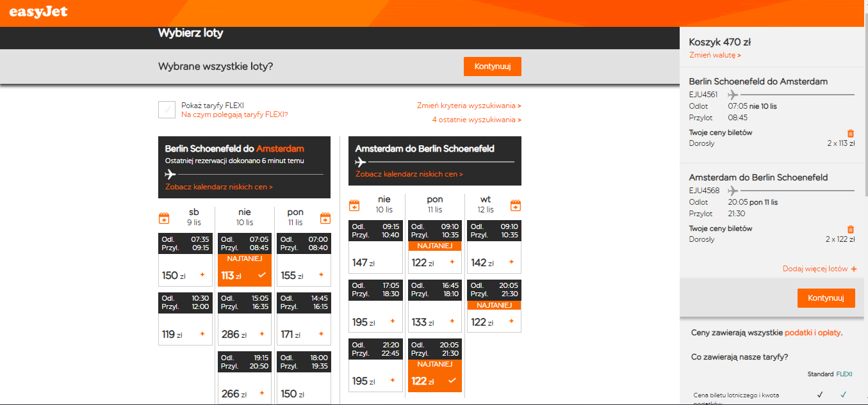868x405 pixels.
Task: Click flight number EJU4568
Action: 704,190
